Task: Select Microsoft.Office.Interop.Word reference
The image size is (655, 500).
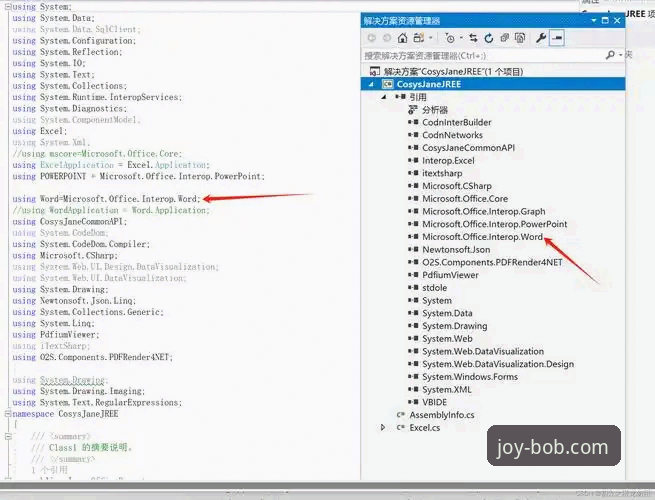Action: (482, 237)
